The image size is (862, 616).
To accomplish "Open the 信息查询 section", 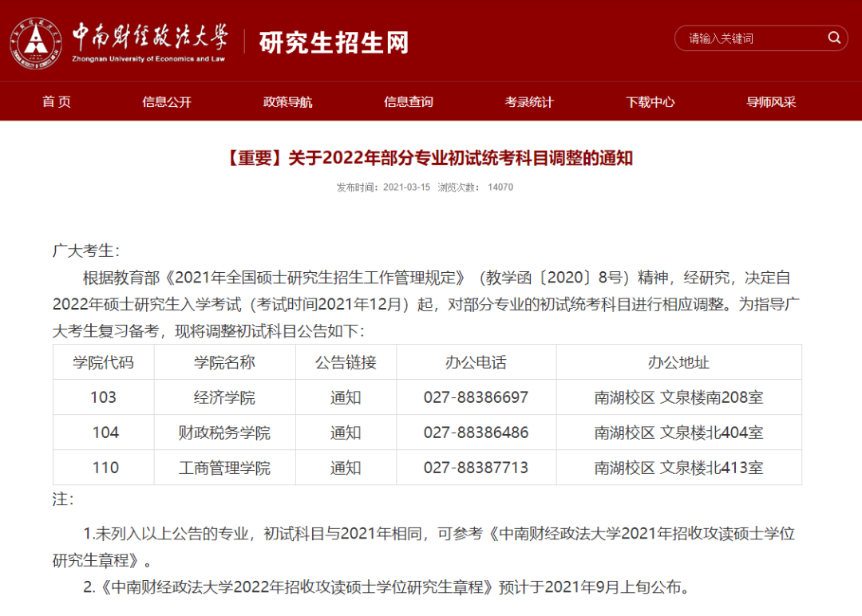I will [408, 101].
